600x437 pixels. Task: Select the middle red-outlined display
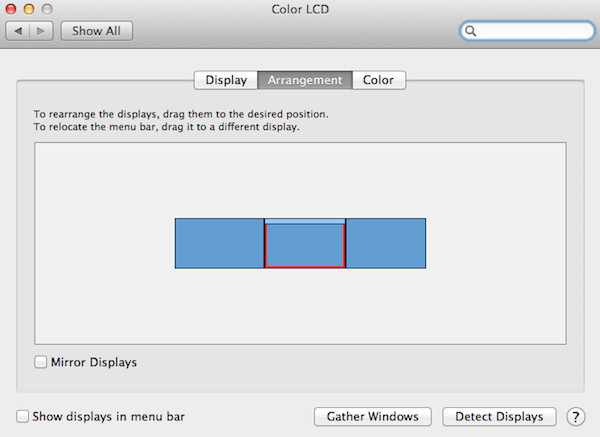click(305, 246)
